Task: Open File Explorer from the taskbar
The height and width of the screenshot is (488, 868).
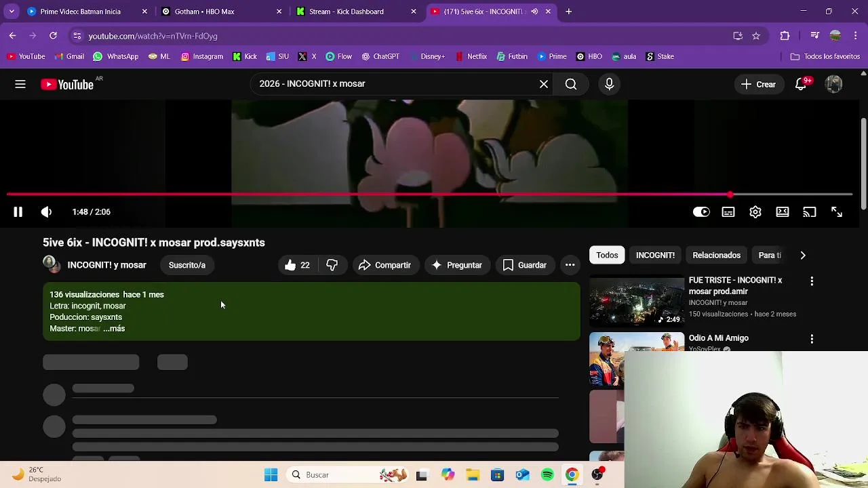Action: (x=472, y=475)
